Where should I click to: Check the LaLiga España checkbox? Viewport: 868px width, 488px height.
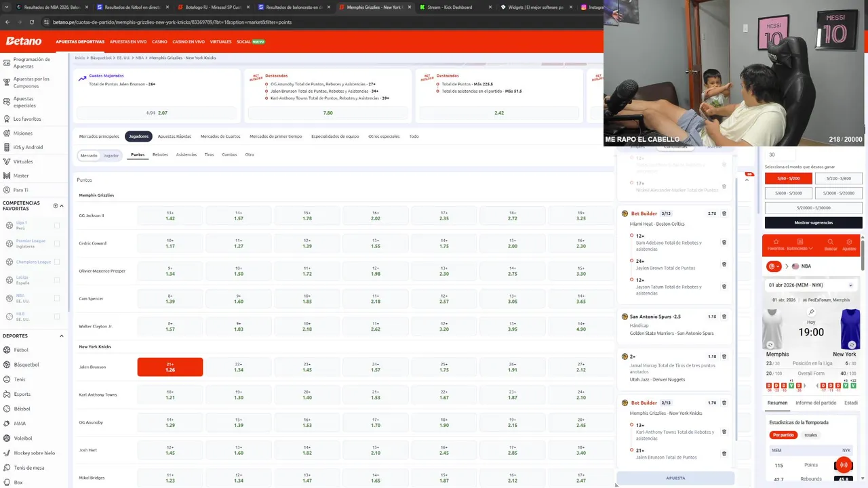click(x=57, y=280)
